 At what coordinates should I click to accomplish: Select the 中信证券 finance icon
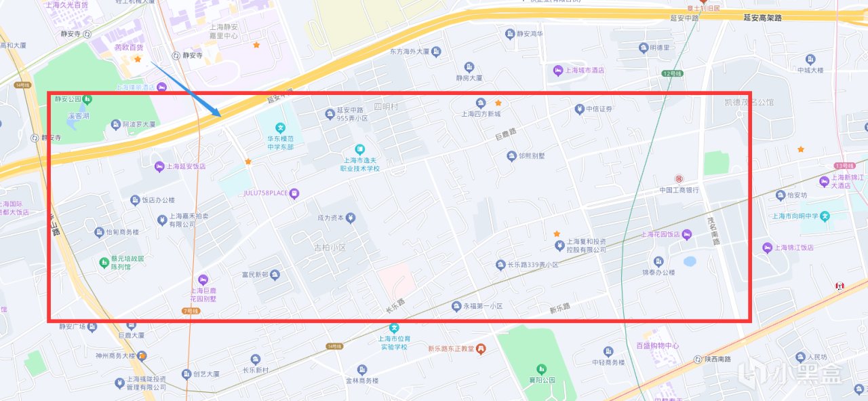[x=579, y=109]
